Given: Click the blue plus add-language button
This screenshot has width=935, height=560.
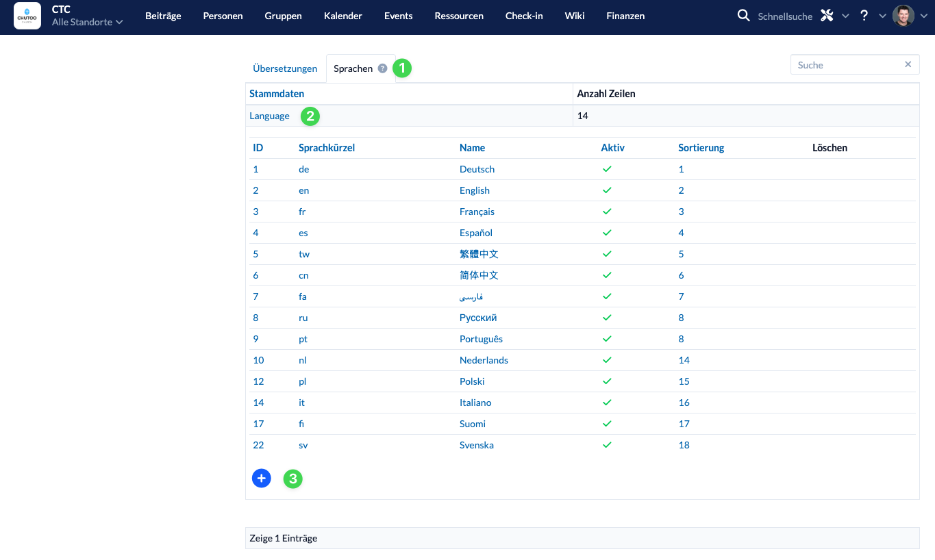Looking at the screenshot, I should [x=261, y=479].
